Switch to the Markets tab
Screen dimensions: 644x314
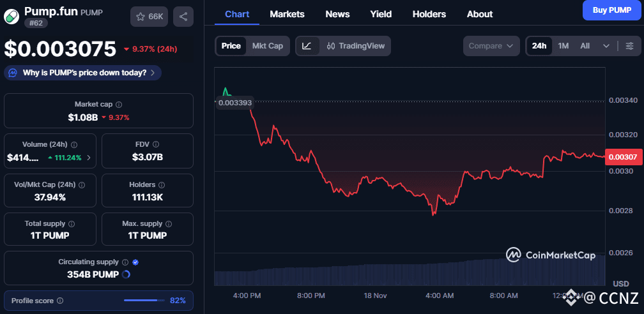pos(287,14)
